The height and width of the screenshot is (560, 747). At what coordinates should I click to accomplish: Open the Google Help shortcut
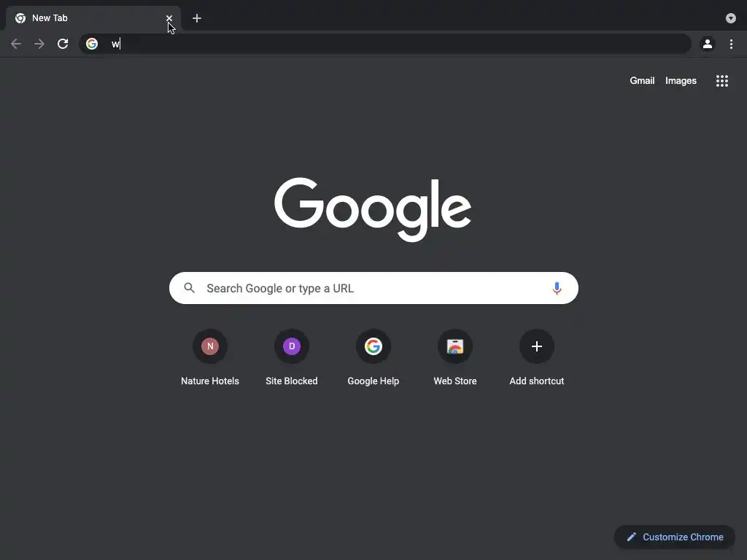point(373,357)
